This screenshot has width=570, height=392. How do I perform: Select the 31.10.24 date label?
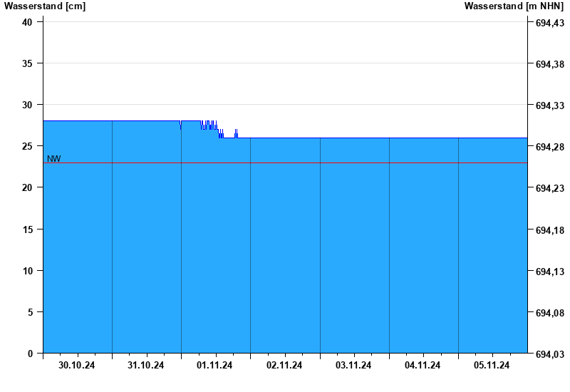click(145, 366)
